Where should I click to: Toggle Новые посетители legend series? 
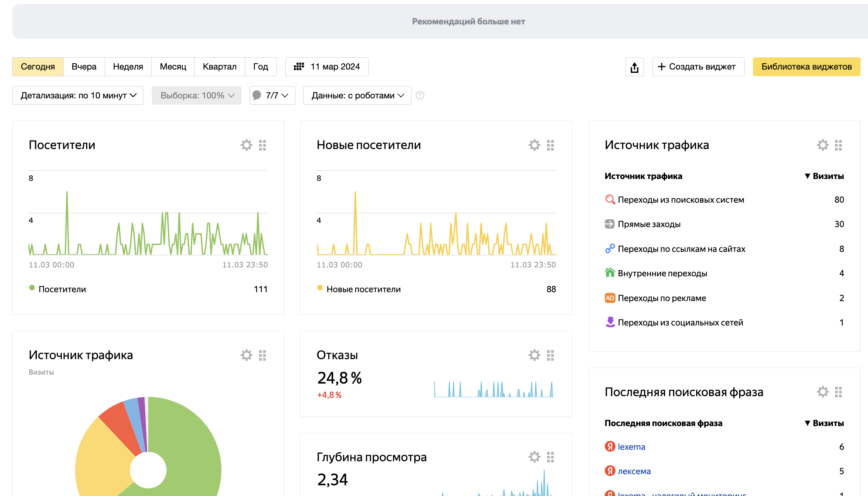[x=359, y=289]
